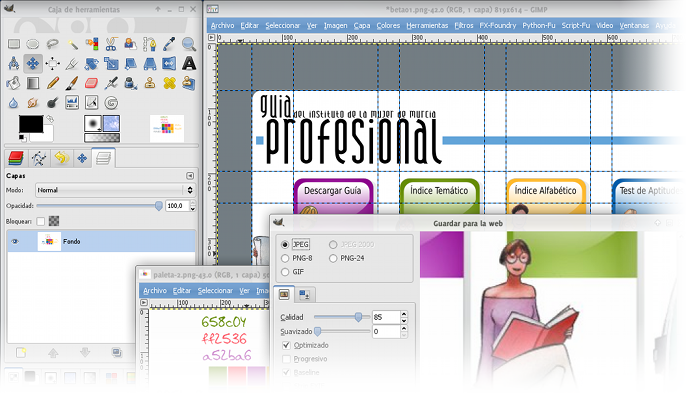Select the Clone stamp tool
700x400 pixels.
point(150,83)
